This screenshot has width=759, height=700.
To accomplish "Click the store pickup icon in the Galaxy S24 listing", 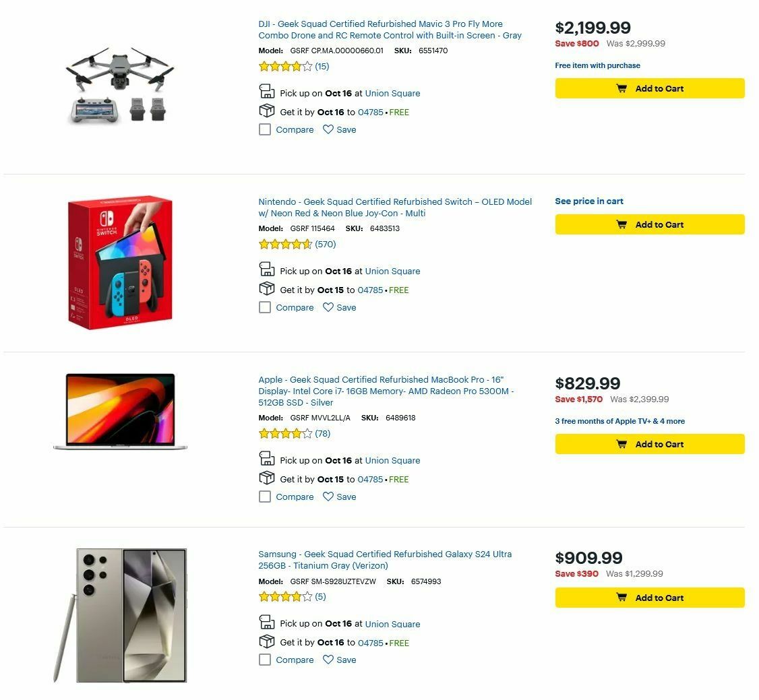I will [x=266, y=622].
